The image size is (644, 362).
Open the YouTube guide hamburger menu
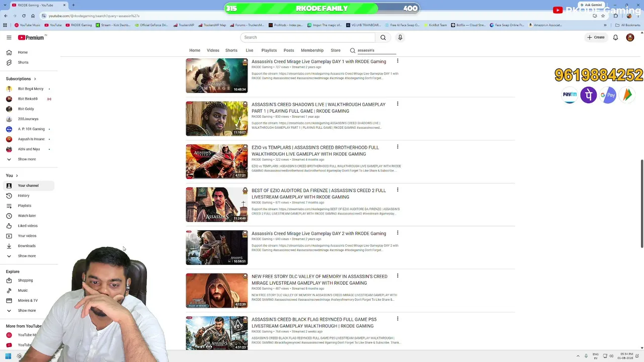pos(9,37)
